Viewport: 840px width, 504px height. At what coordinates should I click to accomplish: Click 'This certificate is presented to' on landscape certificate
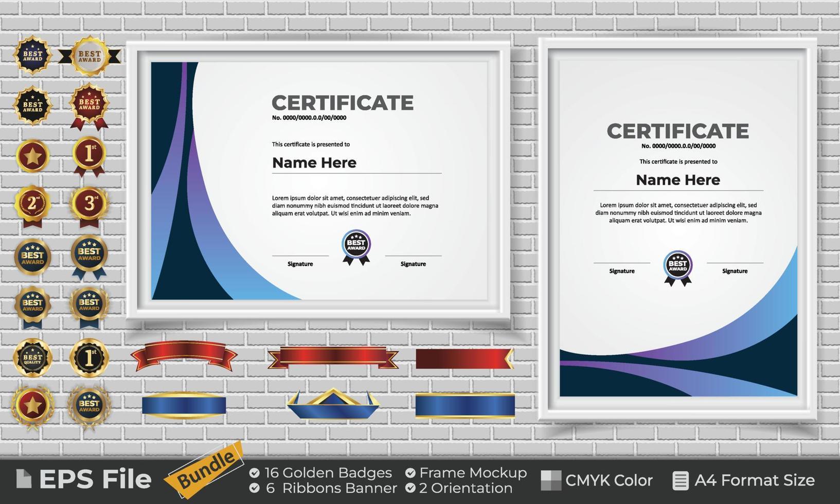[311, 145]
